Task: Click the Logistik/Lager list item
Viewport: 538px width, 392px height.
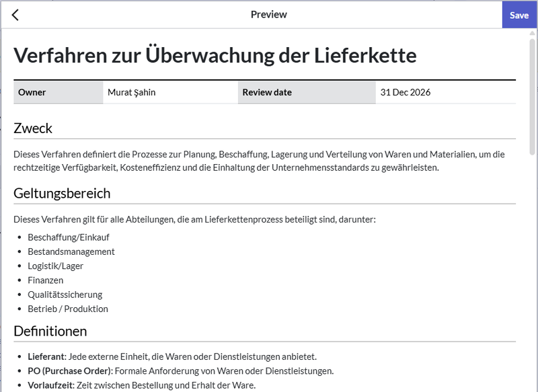Action: pyautogui.click(x=59, y=266)
